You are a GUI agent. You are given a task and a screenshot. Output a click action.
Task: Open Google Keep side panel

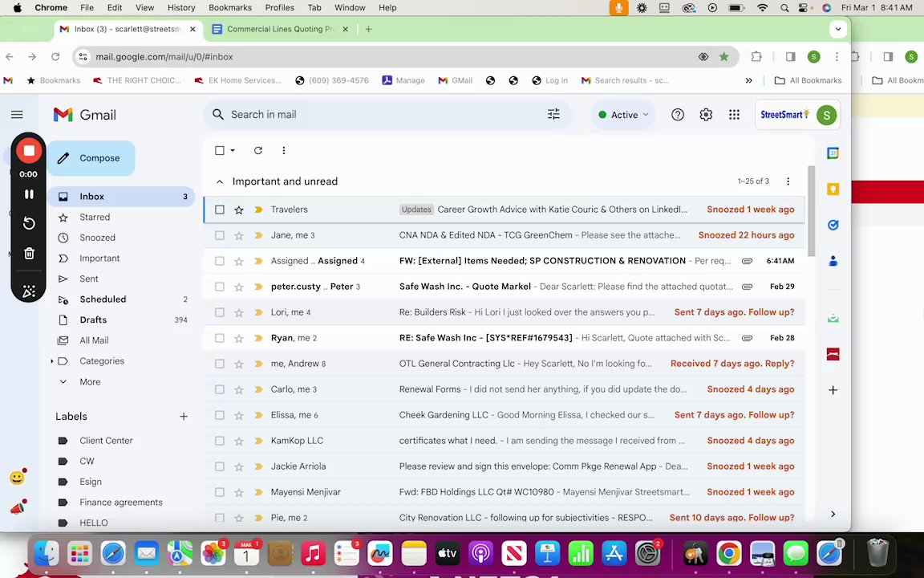[x=833, y=189]
